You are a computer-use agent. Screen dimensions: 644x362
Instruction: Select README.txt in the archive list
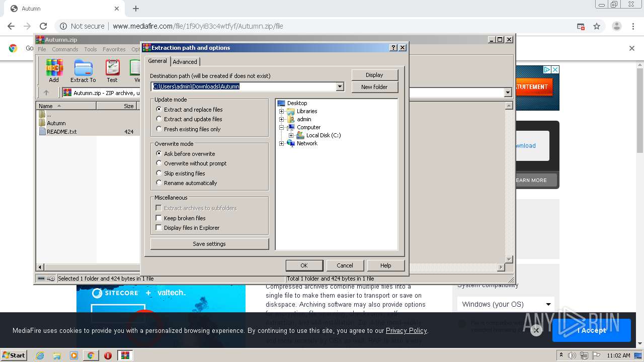pyautogui.click(x=57, y=132)
